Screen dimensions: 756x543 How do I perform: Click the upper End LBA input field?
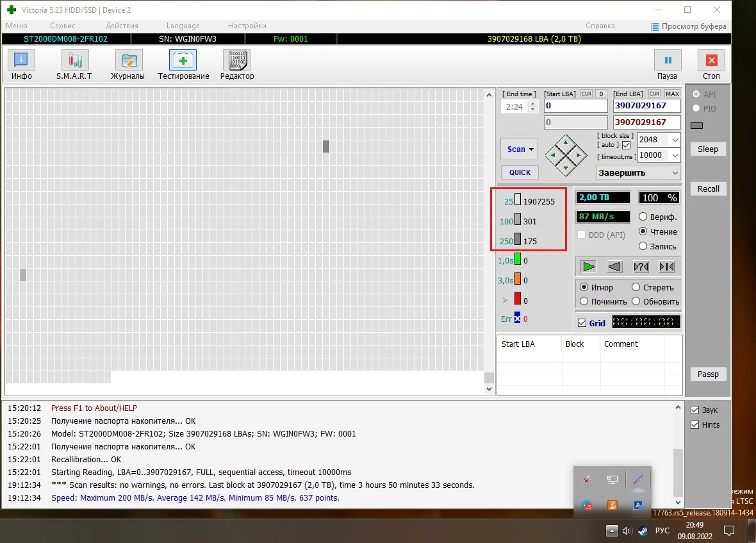tap(646, 106)
